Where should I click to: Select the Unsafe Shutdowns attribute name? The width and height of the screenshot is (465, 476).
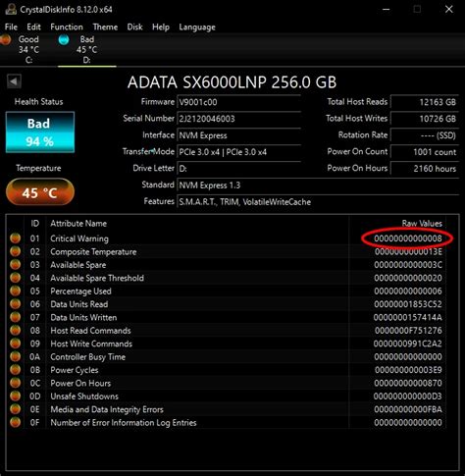click(x=84, y=397)
